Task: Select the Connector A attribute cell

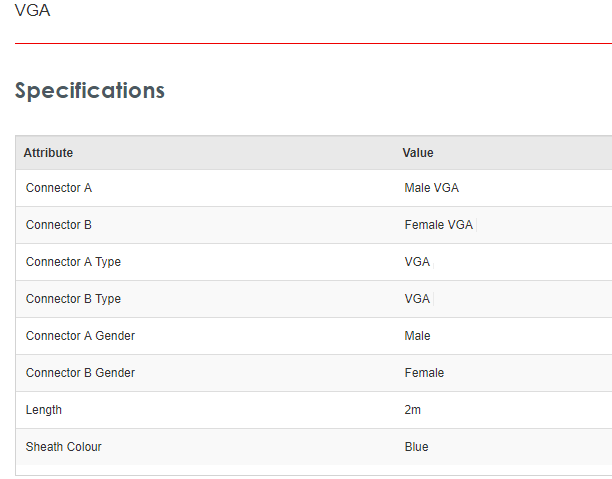Action: (59, 188)
